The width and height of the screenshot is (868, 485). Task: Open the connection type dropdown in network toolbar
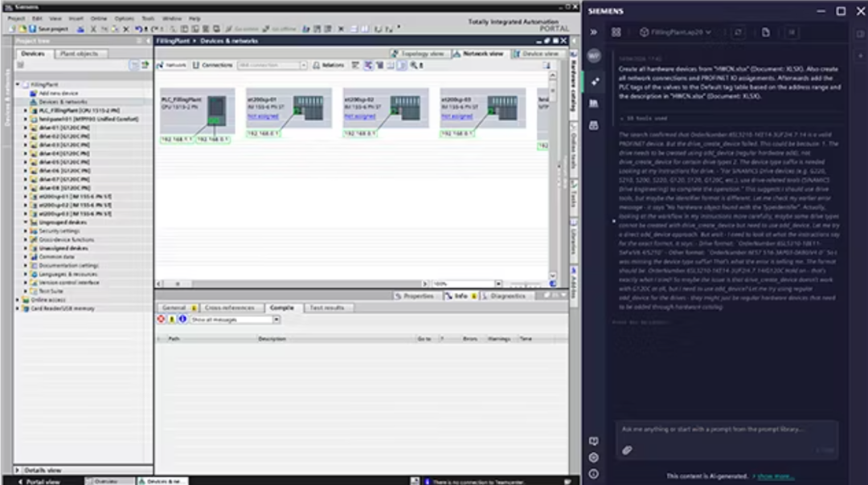[x=303, y=65]
